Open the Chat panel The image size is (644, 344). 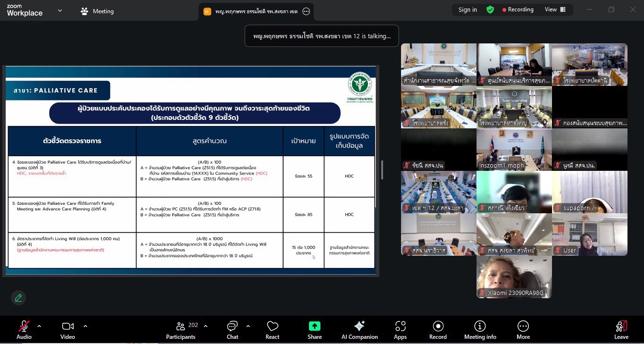click(232, 329)
